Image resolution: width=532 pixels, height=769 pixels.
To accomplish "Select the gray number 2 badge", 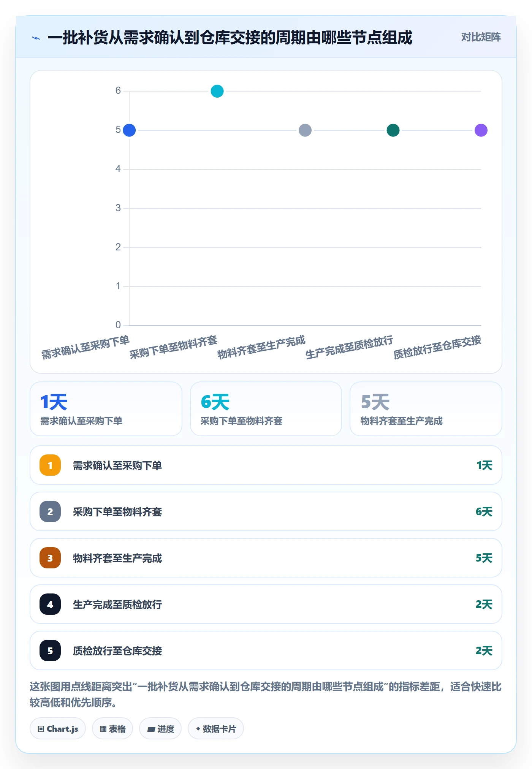I will coord(50,511).
